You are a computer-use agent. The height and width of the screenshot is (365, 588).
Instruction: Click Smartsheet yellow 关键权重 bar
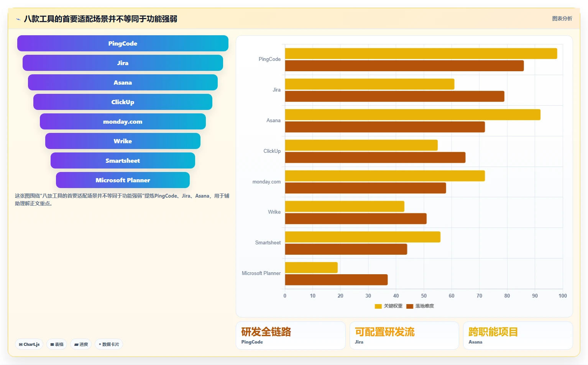pyautogui.click(x=363, y=237)
